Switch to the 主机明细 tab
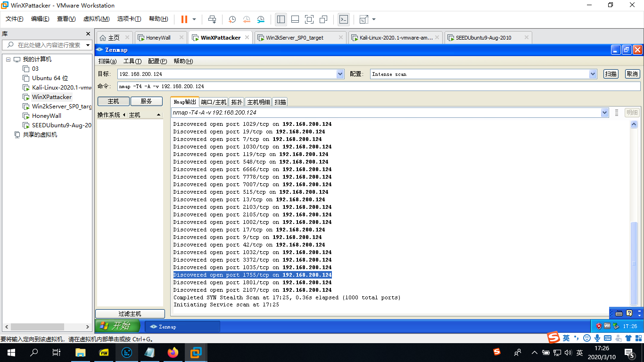 [x=259, y=102]
